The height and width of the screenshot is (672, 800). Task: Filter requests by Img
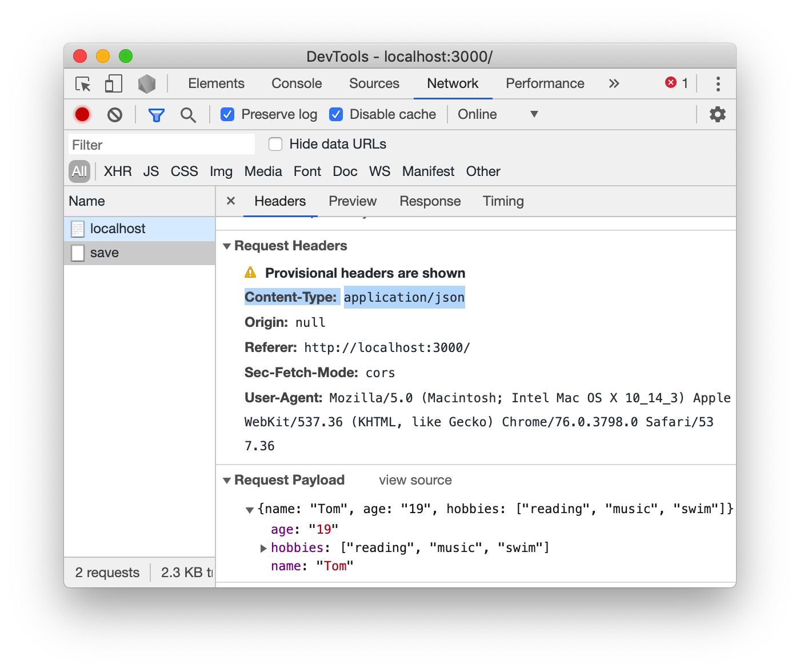point(221,171)
